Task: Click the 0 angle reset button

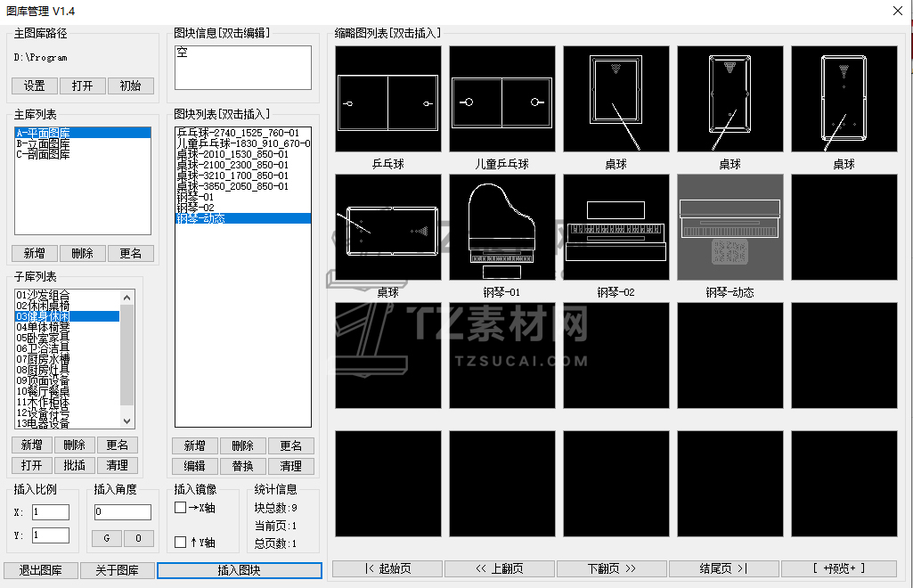Action: pyautogui.click(x=139, y=538)
